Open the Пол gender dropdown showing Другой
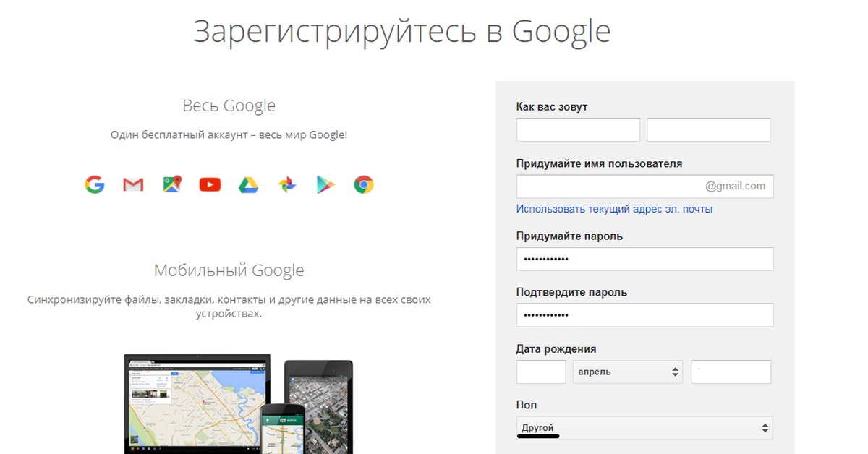Viewport: 868px width, 454px height. point(644,428)
